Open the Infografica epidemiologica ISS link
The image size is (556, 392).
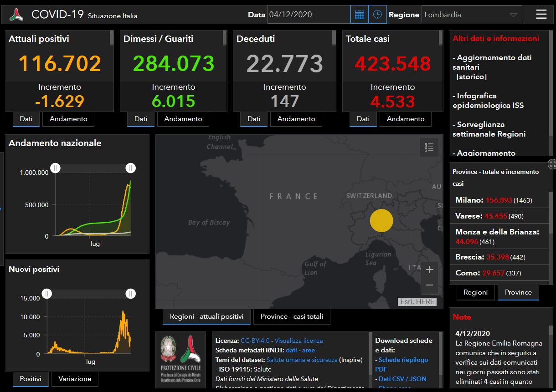click(x=488, y=101)
